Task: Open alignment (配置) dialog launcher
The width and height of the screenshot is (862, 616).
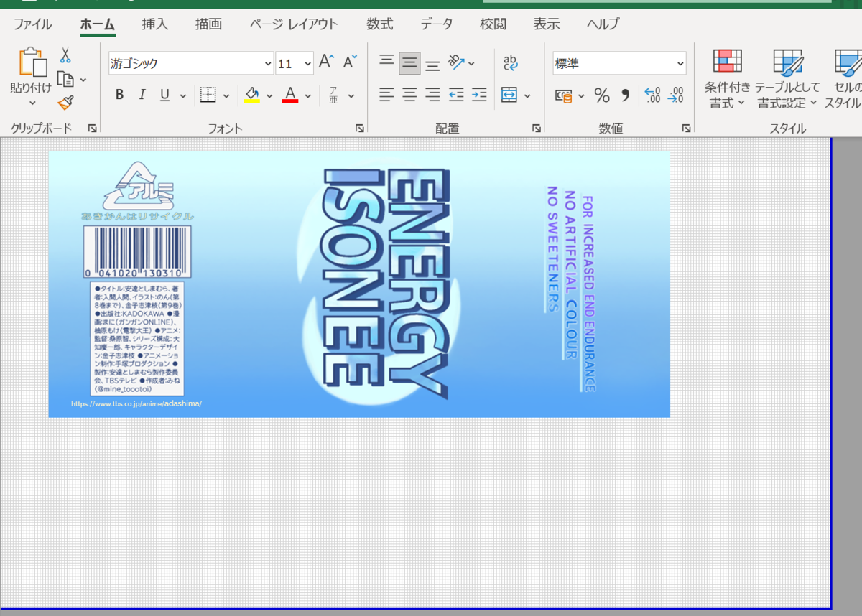Action: pyautogui.click(x=536, y=129)
